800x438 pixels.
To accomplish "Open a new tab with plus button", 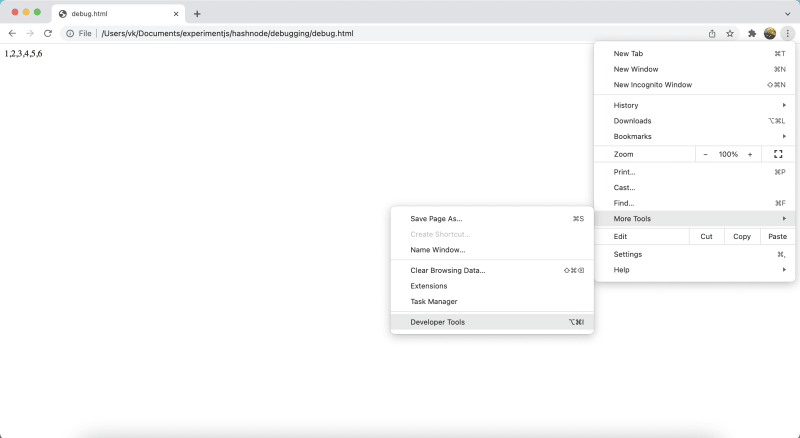I will point(197,14).
